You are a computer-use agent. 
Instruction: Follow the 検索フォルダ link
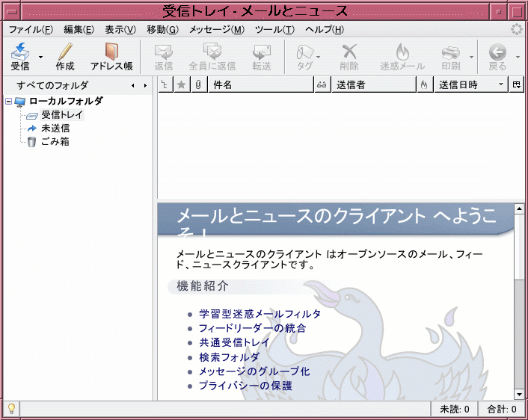pyautogui.click(x=230, y=357)
